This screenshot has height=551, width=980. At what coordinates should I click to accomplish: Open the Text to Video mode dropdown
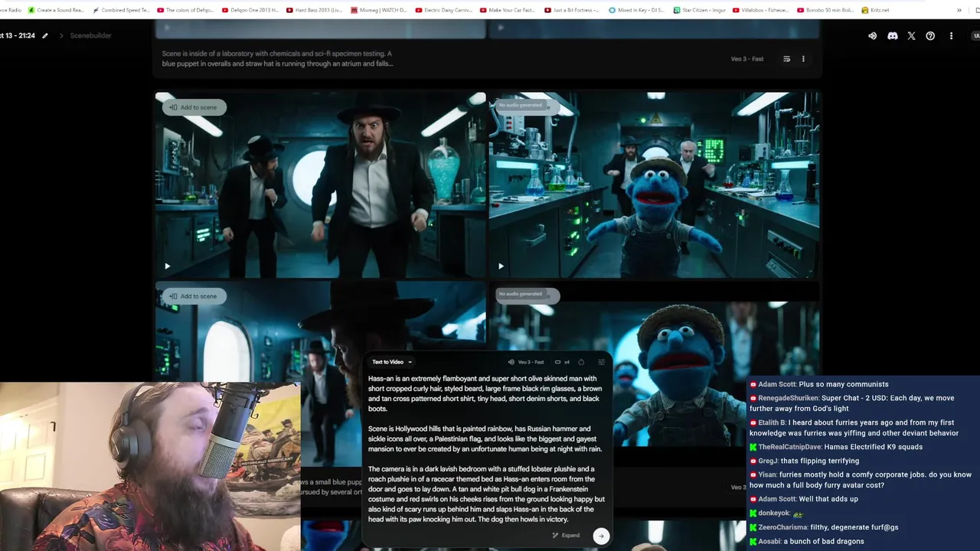click(x=392, y=362)
